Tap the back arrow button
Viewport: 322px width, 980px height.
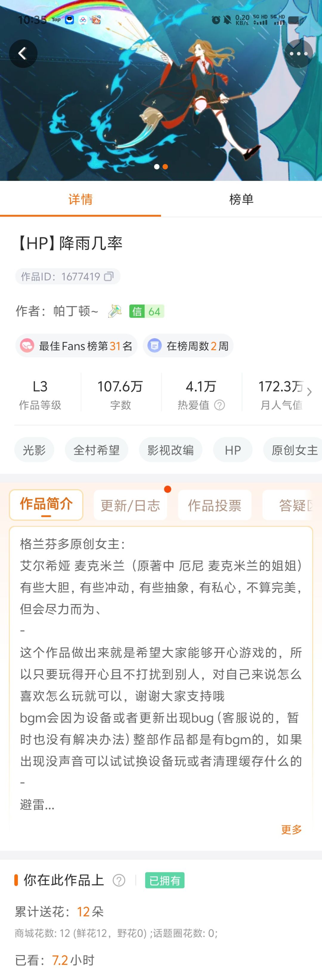click(23, 54)
